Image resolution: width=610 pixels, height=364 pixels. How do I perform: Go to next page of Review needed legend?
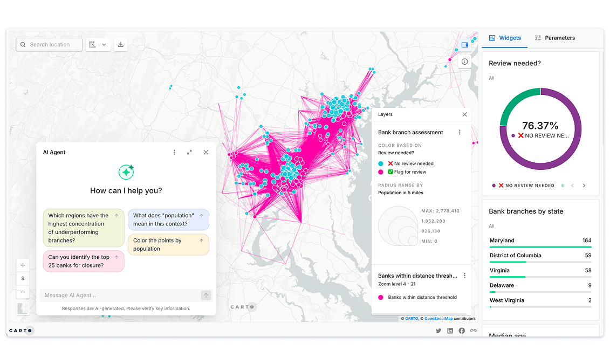pos(584,186)
